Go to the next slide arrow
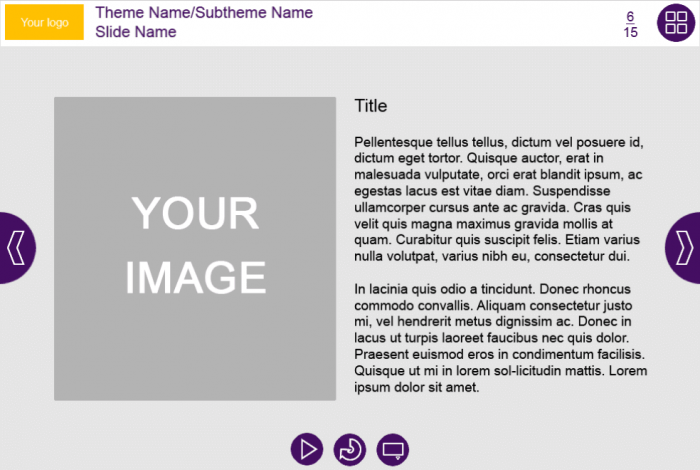The width and height of the screenshot is (700, 470). [684, 247]
